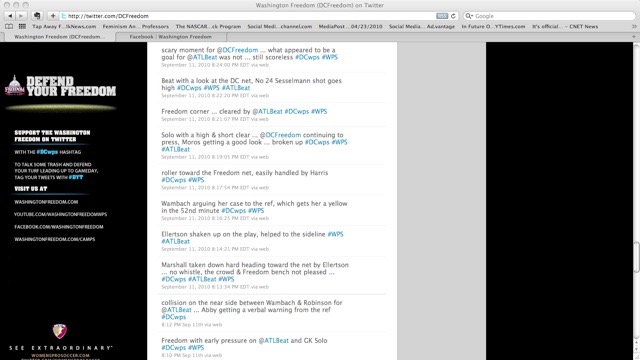The image size is (640, 360).
Task: Open 'Social Media... Ad.vantage' bookmark
Action: [422, 26]
